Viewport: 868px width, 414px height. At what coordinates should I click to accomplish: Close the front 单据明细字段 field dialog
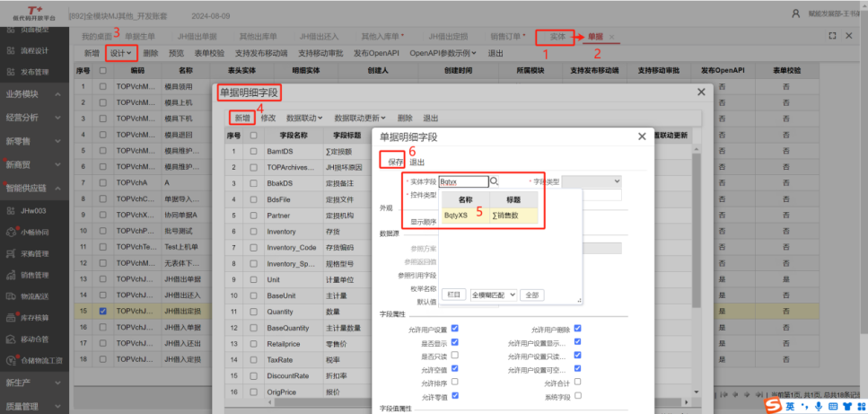[x=642, y=137]
